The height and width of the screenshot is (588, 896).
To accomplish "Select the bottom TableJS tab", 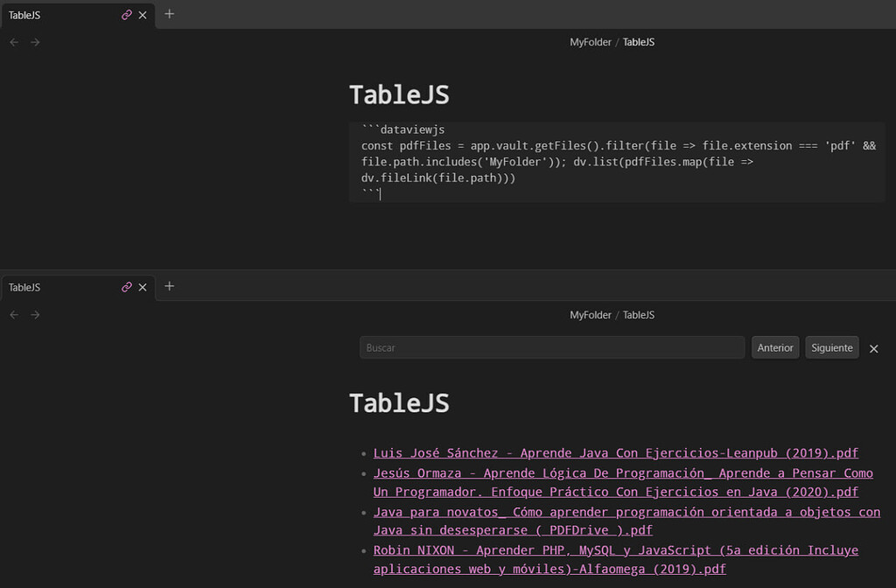I will 61,287.
